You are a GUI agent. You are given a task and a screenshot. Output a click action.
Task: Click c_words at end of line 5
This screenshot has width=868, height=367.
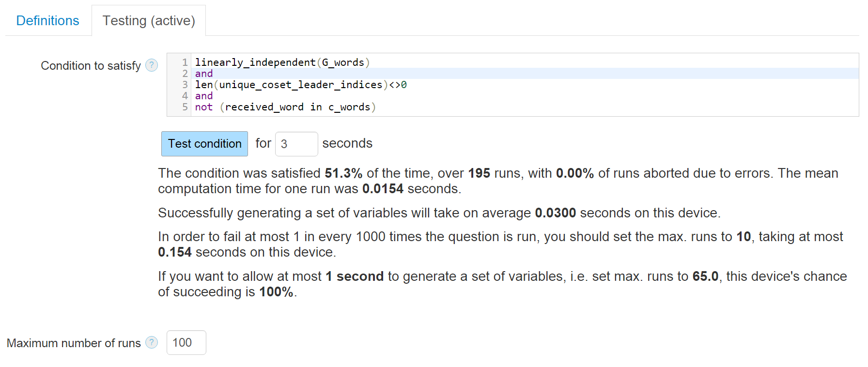[x=349, y=107]
